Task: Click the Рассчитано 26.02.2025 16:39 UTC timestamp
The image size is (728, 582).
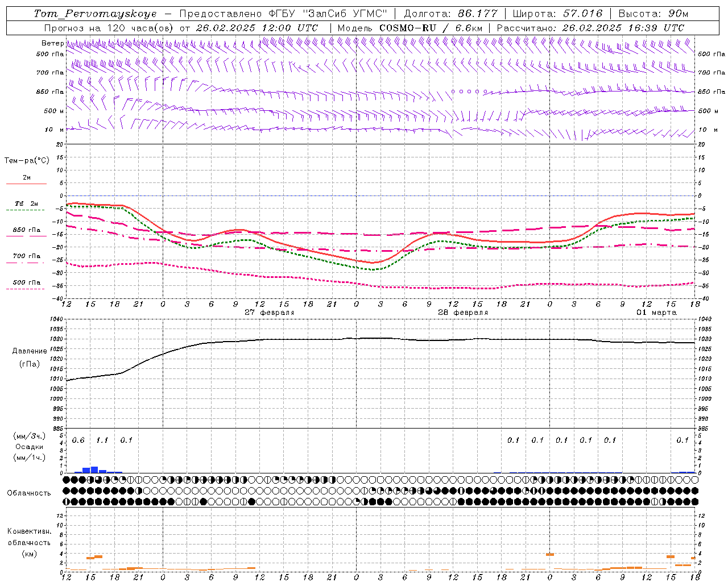Action: tap(590, 28)
